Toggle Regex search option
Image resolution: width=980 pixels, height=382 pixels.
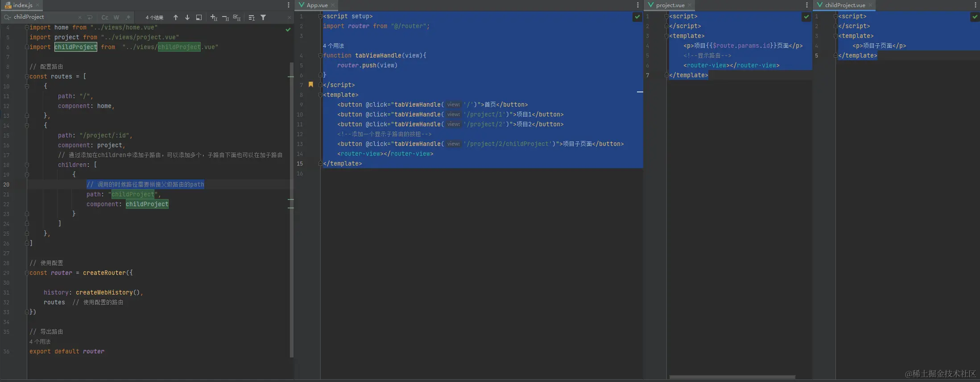coord(128,17)
